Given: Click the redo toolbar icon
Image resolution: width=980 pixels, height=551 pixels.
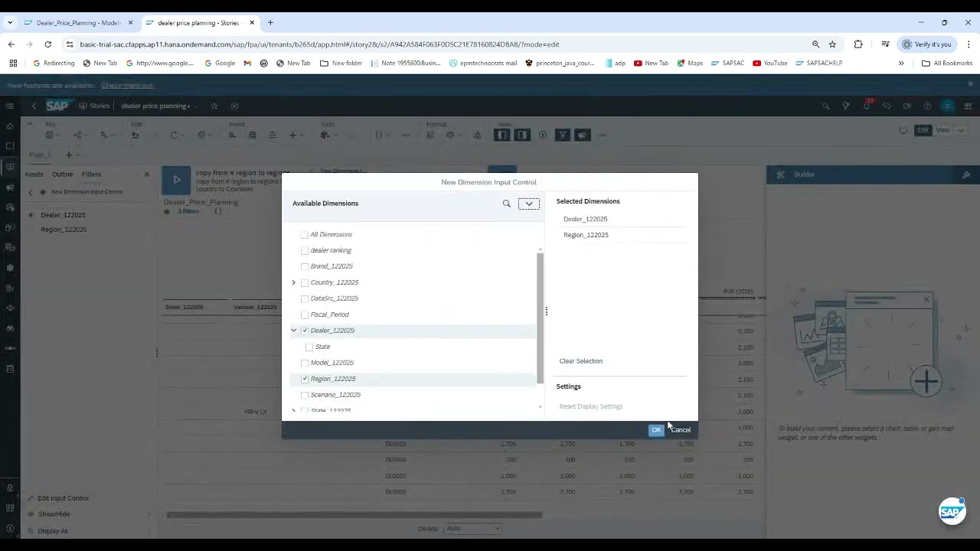Looking at the screenshot, I should pyautogui.click(x=174, y=135).
